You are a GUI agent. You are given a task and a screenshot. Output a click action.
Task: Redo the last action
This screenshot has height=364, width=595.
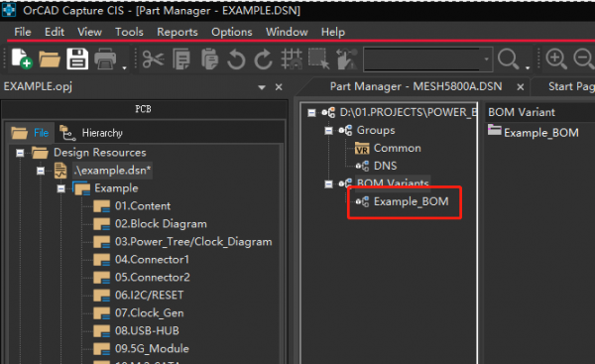click(x=264, y=60)
